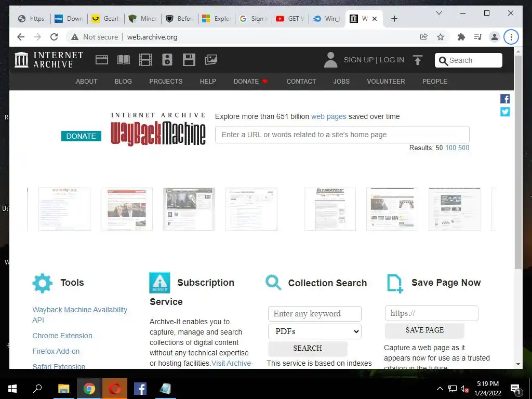Screen dimensions: 532x399
Task: Open the PEOPLE menu item
Action: click(435, 82)
